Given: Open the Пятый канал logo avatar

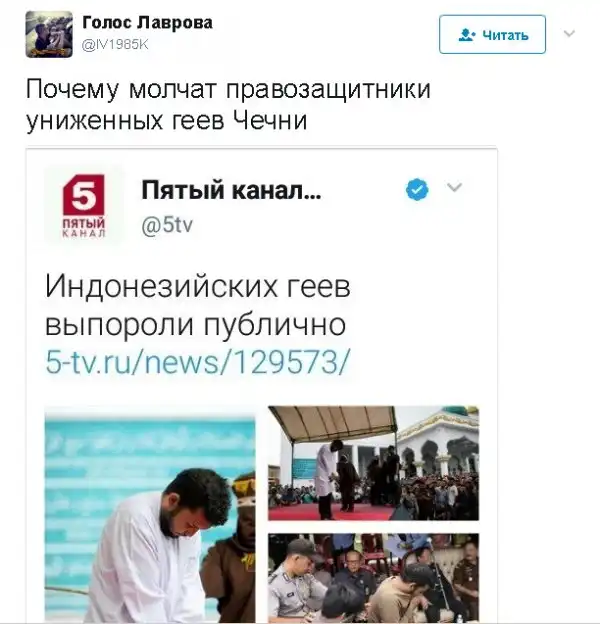Looking at the screenshot, I should point(84,205).
